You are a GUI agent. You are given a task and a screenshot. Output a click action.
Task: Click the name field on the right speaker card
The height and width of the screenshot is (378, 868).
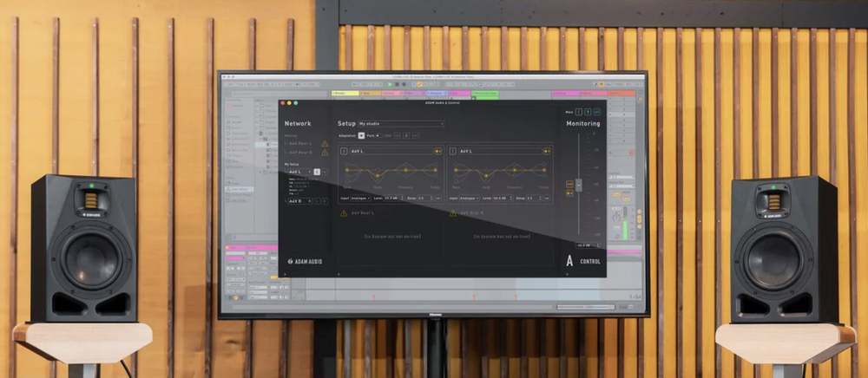click(x=501, y=151)
